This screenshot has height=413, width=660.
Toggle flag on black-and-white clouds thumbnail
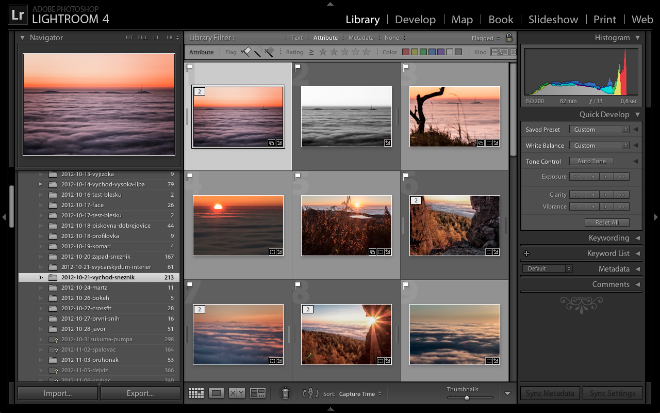pos(298,67)
